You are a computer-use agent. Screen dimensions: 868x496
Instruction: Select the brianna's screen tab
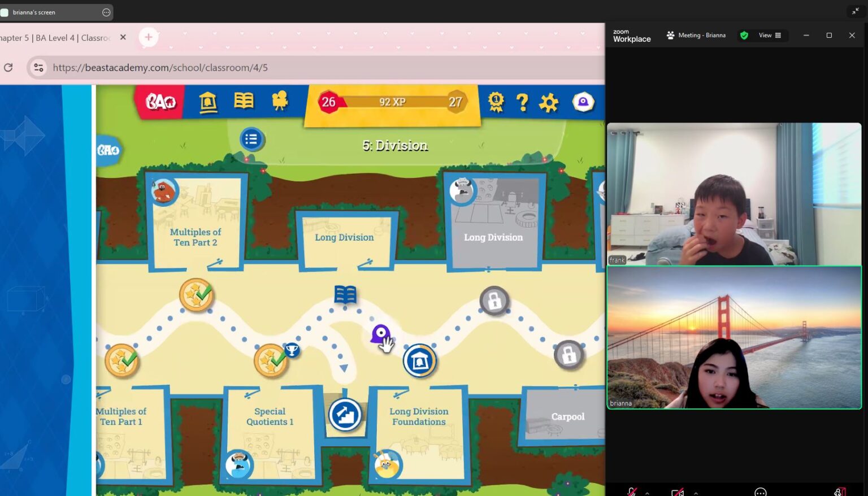[56, 12]
